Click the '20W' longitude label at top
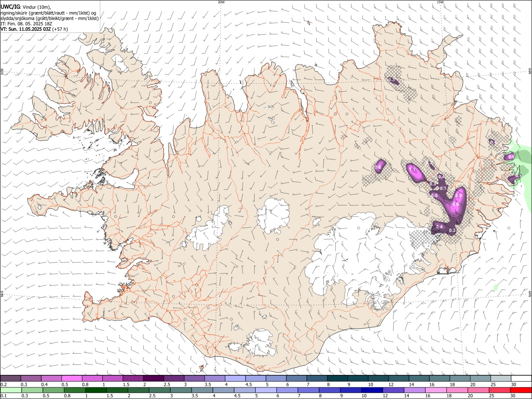This screenshot has width=532, height=399. (221, 2)
